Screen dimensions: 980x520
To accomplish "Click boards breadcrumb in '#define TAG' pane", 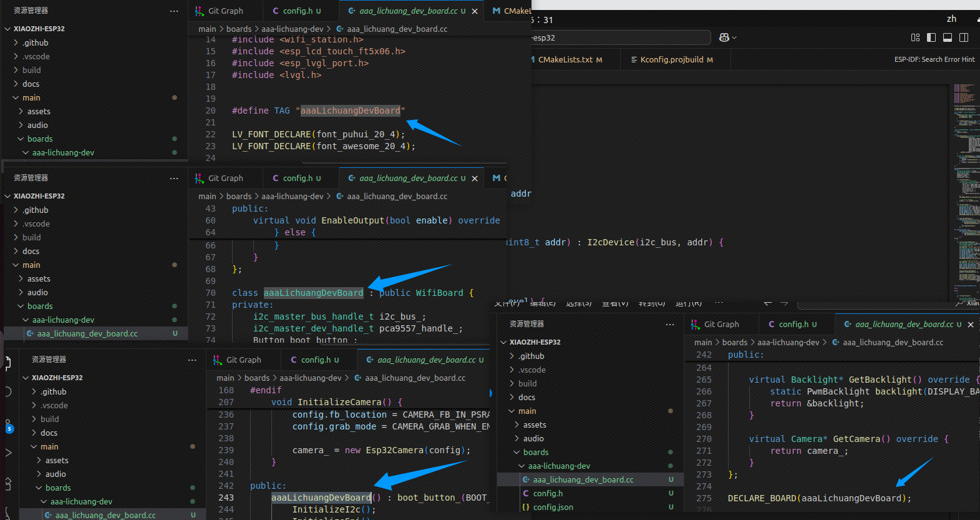I will [x=239, y=29].
